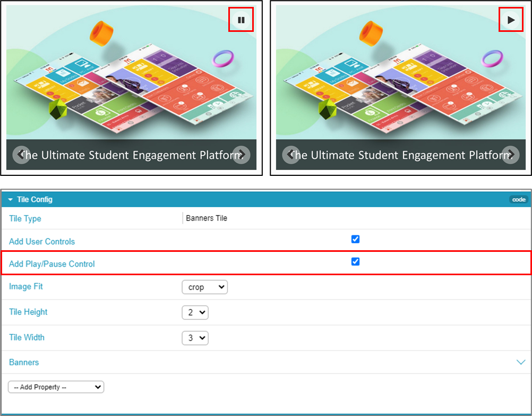Viewport: 532px width, 416px height.
Task: Expand the Banners section chevron
Action: (x=521, y=362)
